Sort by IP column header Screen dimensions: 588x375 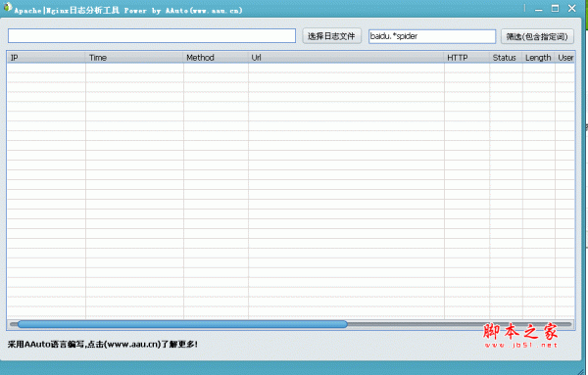pos(46,58)
